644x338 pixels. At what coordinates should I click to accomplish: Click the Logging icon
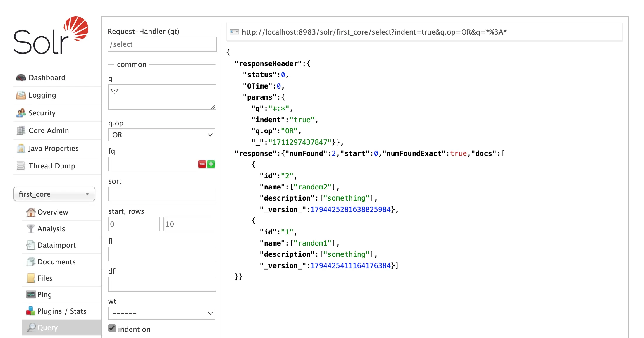[21, 95]
